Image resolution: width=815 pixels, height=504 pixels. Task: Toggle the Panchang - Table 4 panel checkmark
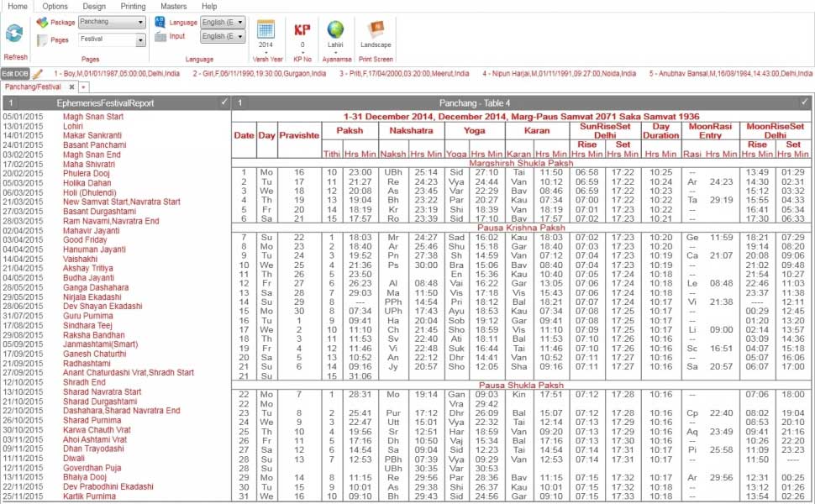pyautogui.click(x=805, y=102)
